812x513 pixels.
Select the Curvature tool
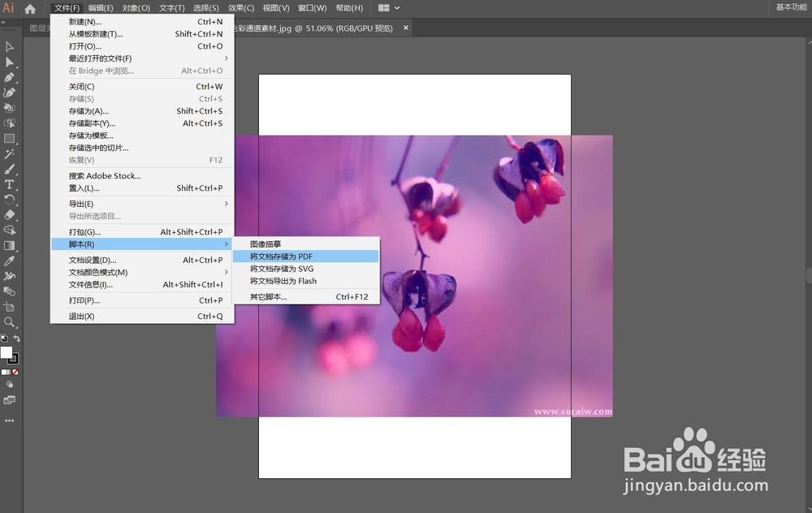(9, 93)
